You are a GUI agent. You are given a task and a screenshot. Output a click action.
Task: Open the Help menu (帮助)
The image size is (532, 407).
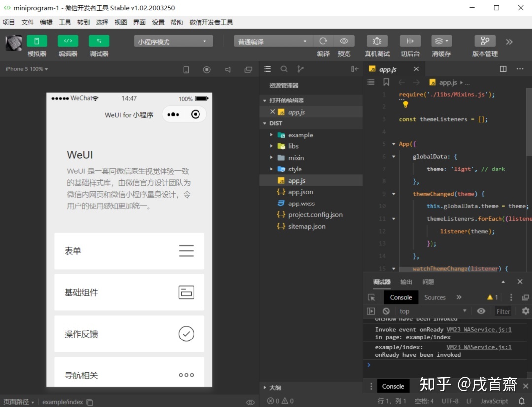point(177,22)
